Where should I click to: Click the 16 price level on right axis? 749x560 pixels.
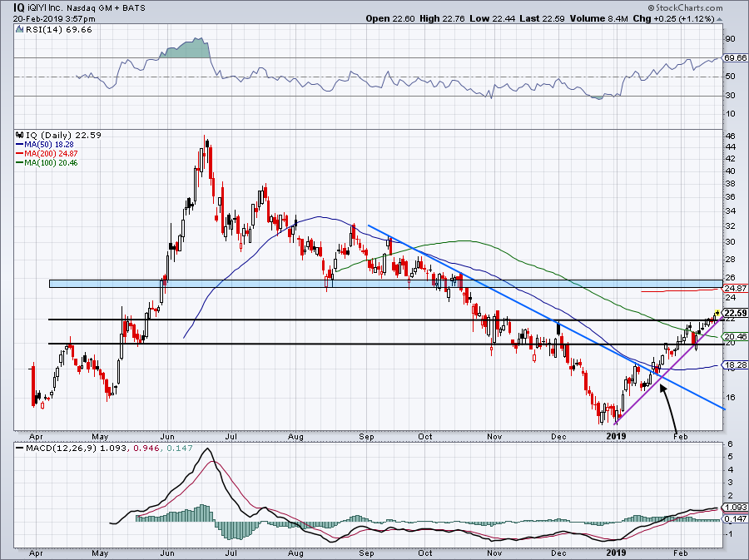coord(731,397)
